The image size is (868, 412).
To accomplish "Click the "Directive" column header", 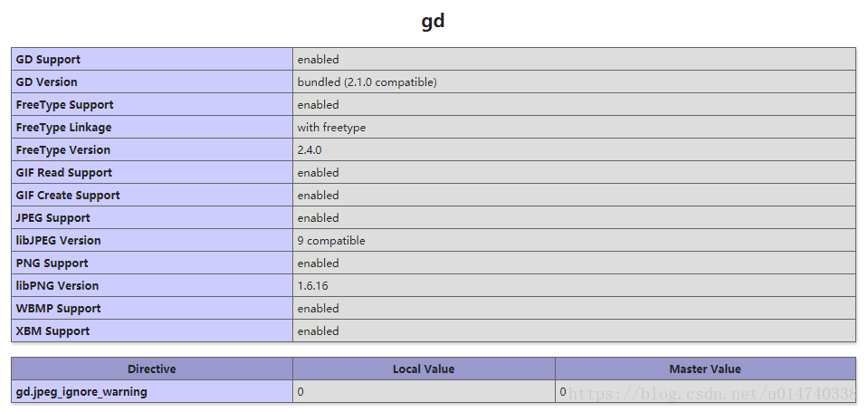I will coord(152,369).
